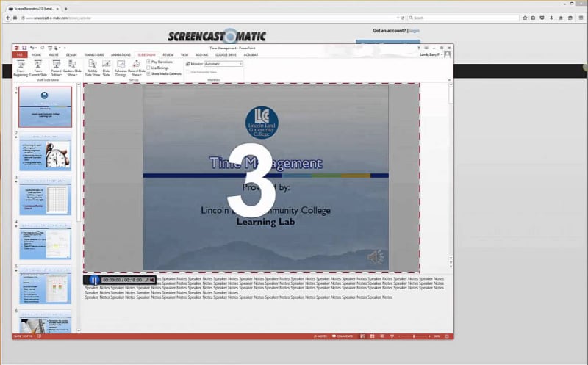
Task: Switch to the INSERT ribbon tab
Action: [53, 54]
